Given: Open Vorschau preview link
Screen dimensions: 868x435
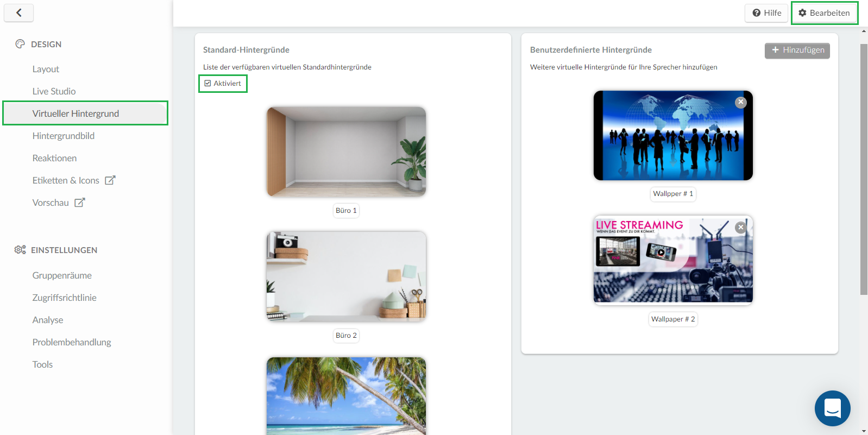Looking at the screenshot, I should [x=51, y=203].
